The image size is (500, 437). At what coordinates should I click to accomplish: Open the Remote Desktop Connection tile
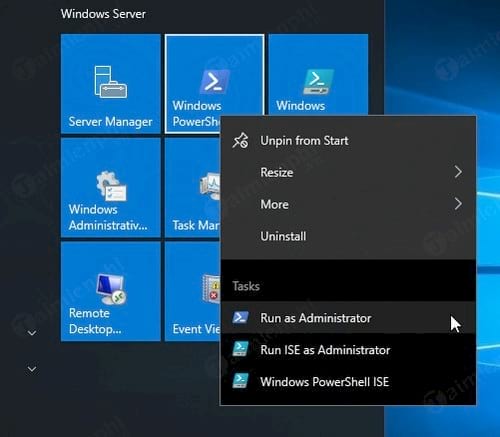click(111, 291)
